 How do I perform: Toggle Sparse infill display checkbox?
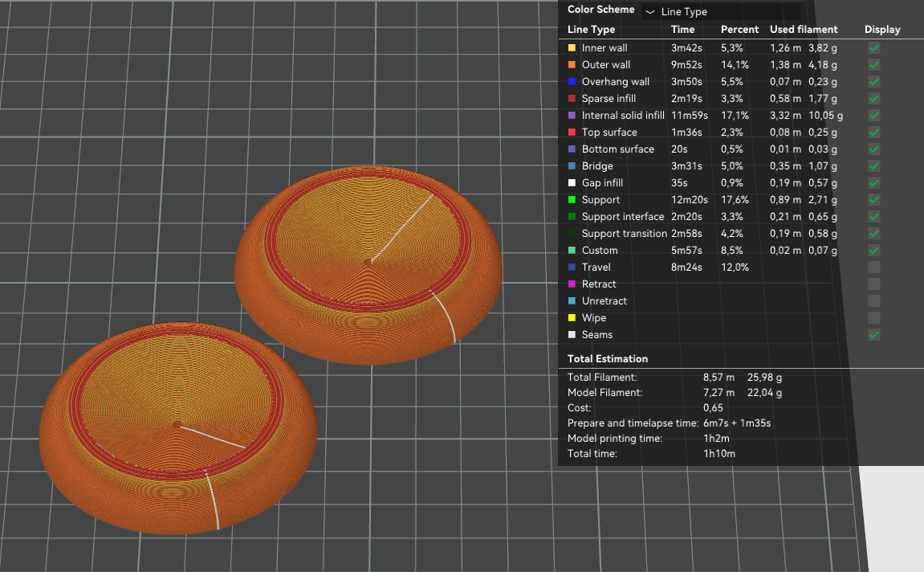tap(874, 99)
